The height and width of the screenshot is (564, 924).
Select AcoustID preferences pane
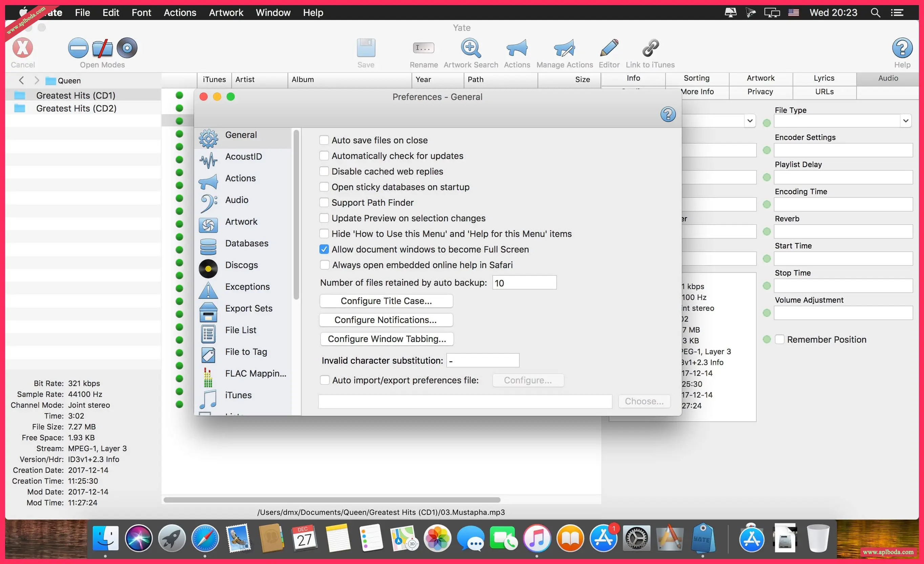[243, 160]
